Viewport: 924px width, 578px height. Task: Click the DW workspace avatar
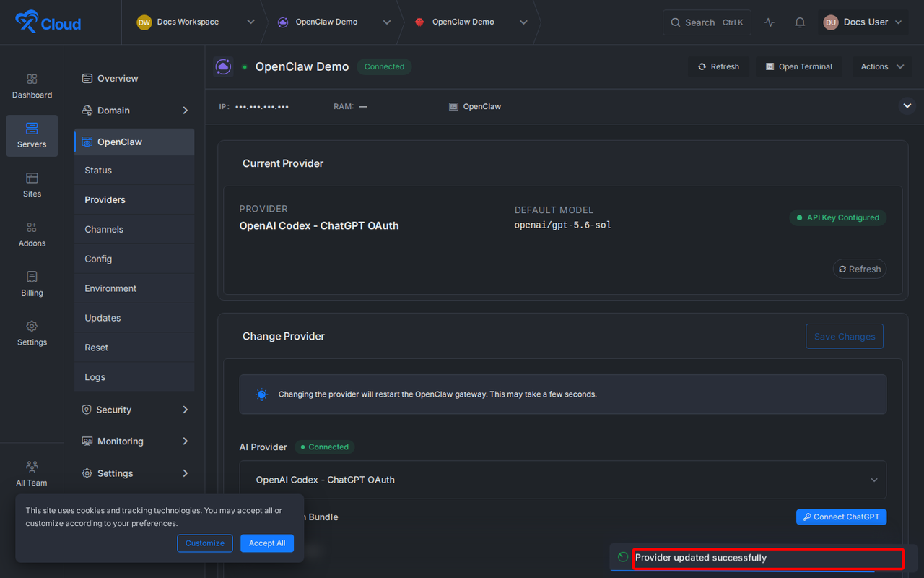pyautogui.click(x=144, y=22)
